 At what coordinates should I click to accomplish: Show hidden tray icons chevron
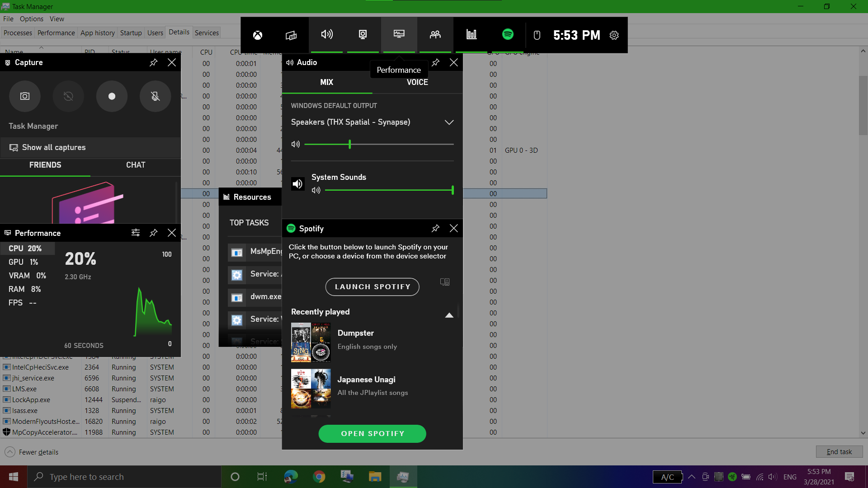coord(692,477)
